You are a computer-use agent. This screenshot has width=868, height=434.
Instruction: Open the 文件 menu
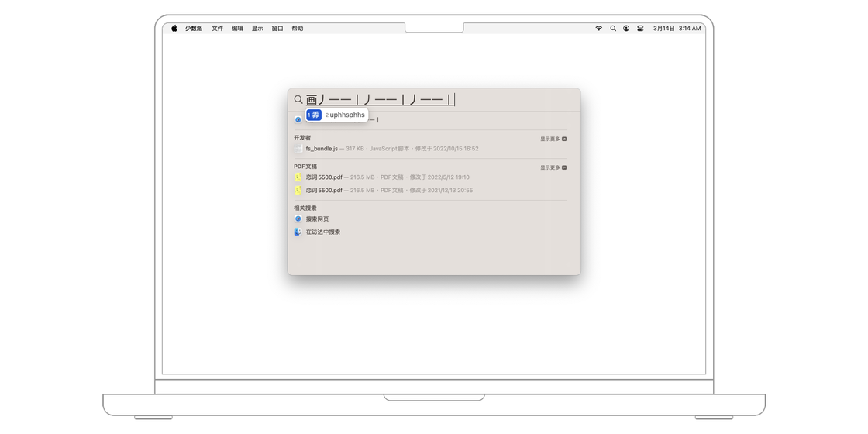218,28
